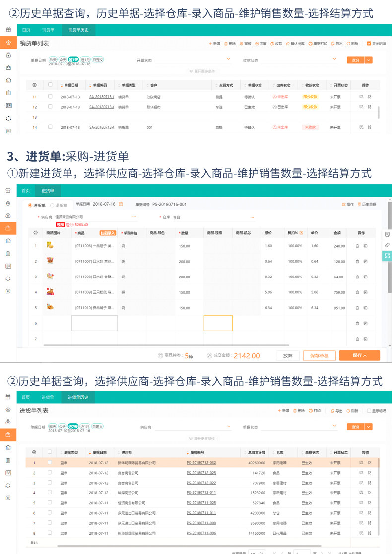
Task: Switch to 销货单 tab
Action: [x=48, y=30]
